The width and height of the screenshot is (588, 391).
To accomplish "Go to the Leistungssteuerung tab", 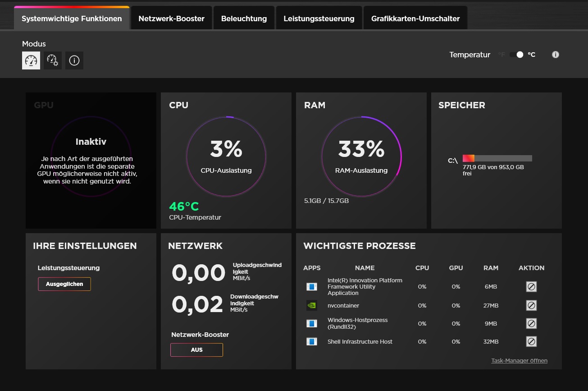I will pyautogui.click(x=319, y=19).
